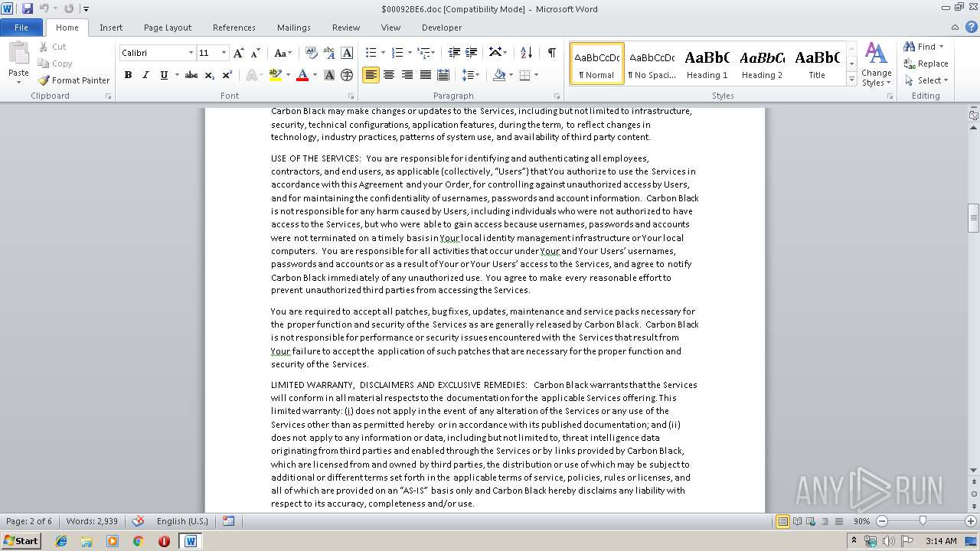The height and width of the screenshot is (551, 980).
Task: Click the Distributed alignment icon
Action: (x=443, y=75)
